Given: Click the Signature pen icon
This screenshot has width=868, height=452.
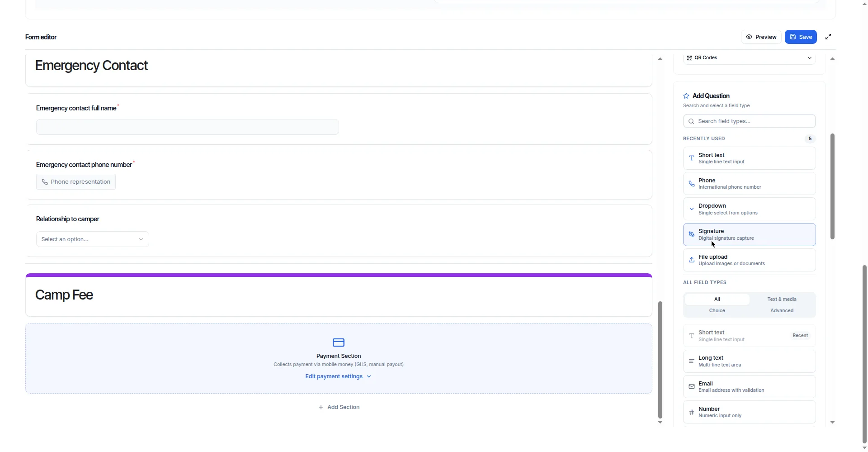Looking at the screenshot, I should (x=692, y=234).
